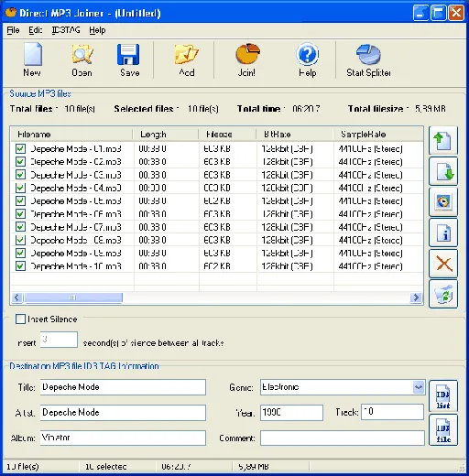Start joining with the Join! icon
The image size is (469, 476).
click(x=246, y=59)
